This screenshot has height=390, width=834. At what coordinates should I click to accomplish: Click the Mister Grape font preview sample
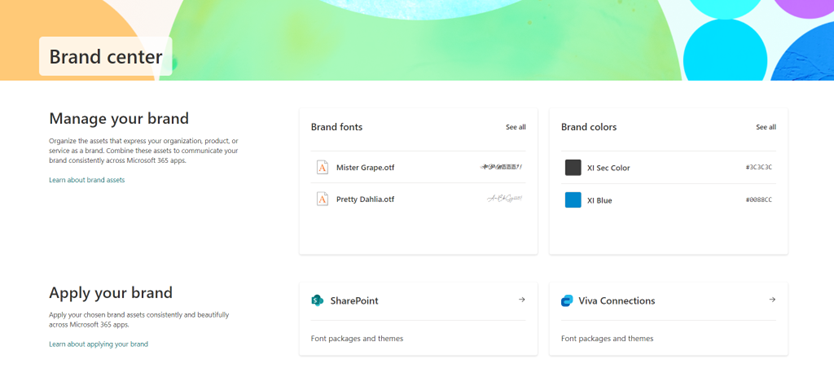(x=501, y=167)
